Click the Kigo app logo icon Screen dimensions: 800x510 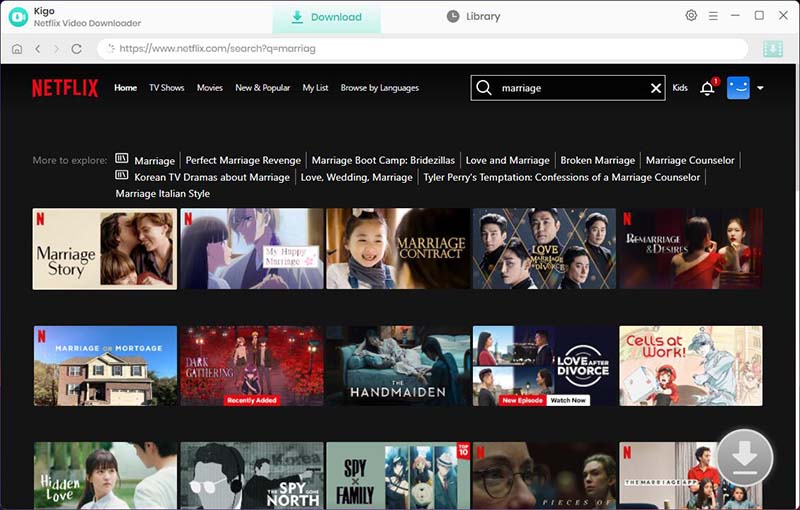point(18,17)
